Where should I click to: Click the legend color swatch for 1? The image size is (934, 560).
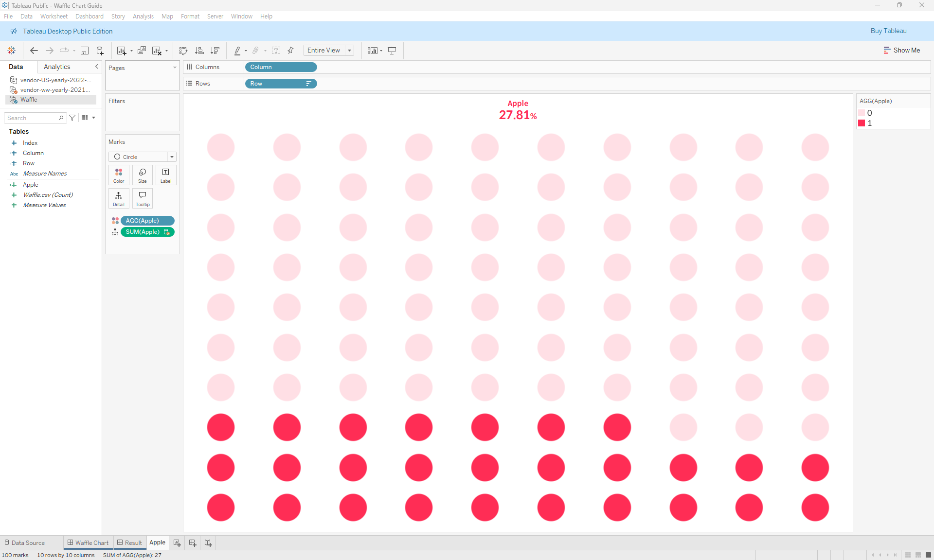862,123
